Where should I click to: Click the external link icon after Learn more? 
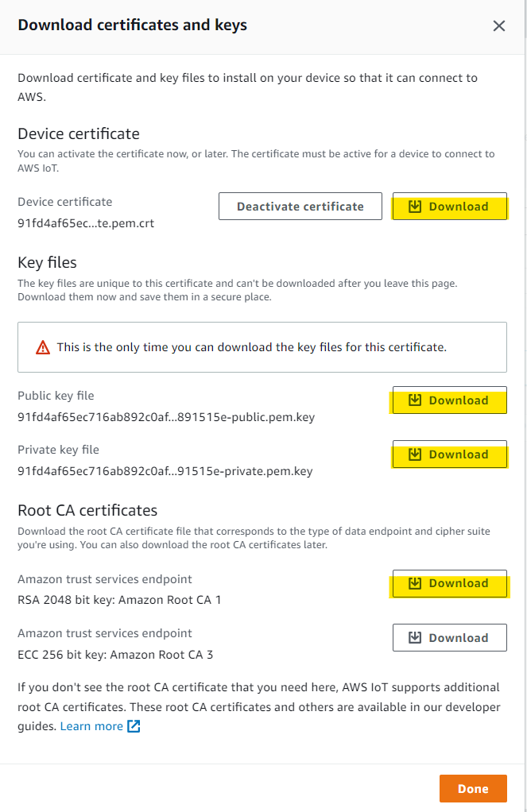coord(133,725)
